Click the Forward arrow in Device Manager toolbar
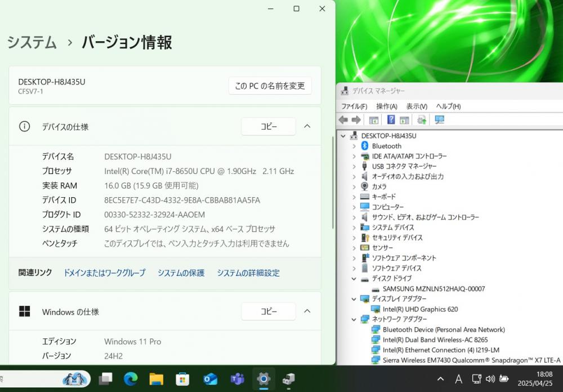The height and width of the screenshot is (392, 563). (356, 119)
